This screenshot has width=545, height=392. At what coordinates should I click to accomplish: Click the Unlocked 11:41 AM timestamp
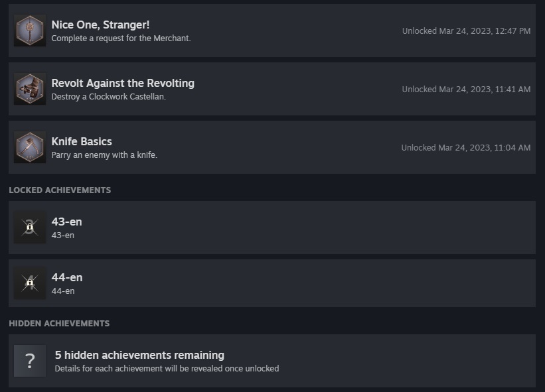click(x=467, y=90)
